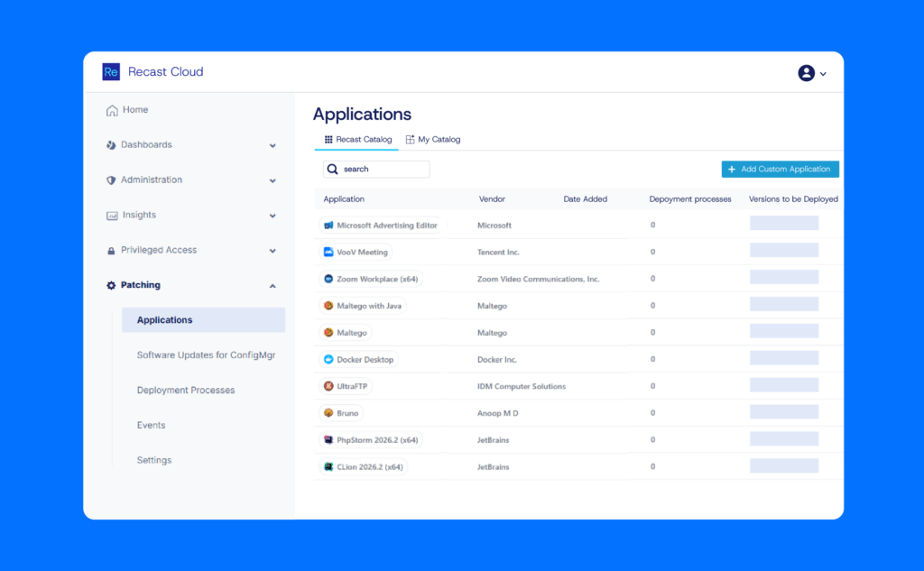Expand the Insights menu chevron
Image resolution: width=924 pixels, height=571 pixels.
[x=273, y=216]
